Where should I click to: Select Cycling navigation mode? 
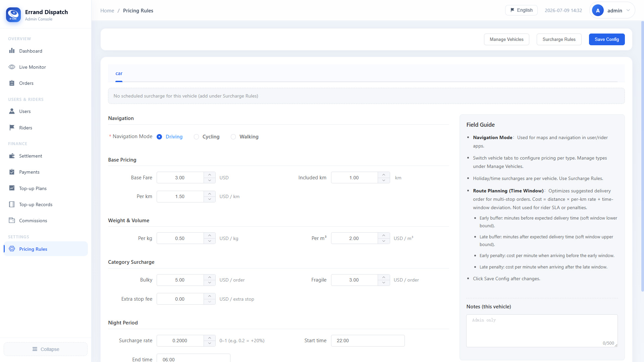point(207,137)
